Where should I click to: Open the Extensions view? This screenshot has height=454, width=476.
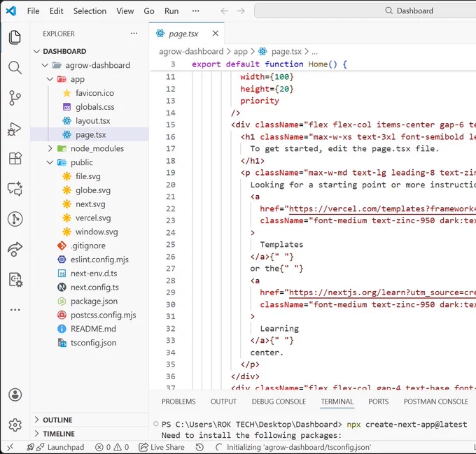pyautogui.click(x=15, y=158)
